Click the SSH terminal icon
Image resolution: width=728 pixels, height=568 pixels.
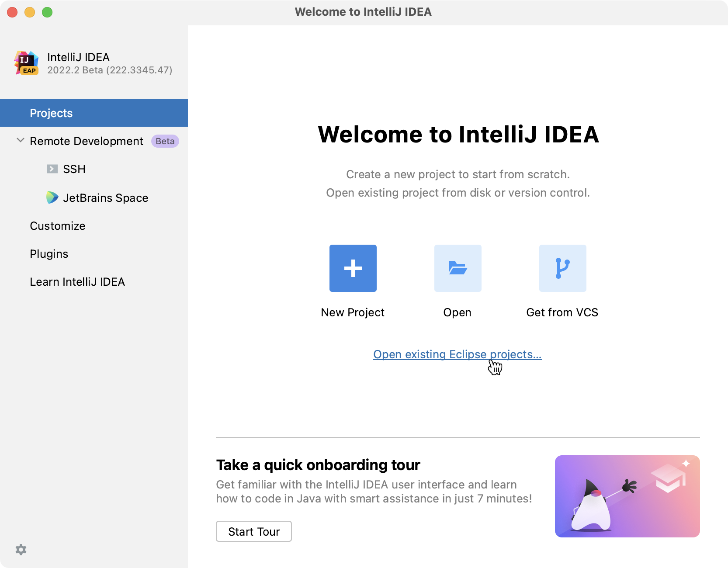pos(52,169)
